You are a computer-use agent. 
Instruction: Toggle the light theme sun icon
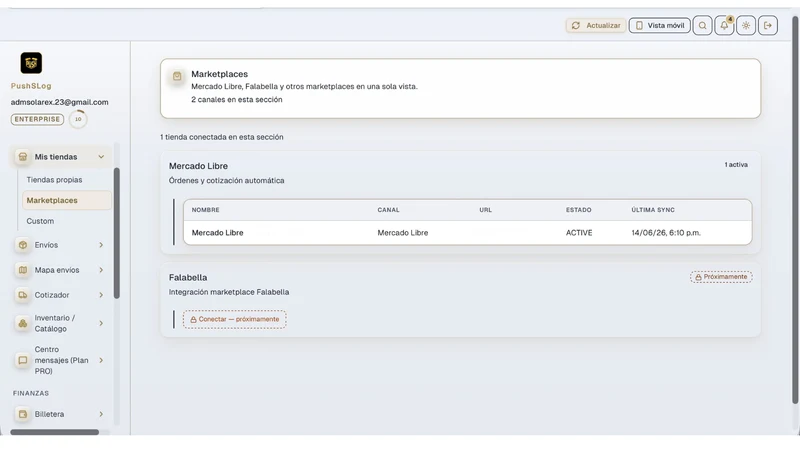[746, 26]
